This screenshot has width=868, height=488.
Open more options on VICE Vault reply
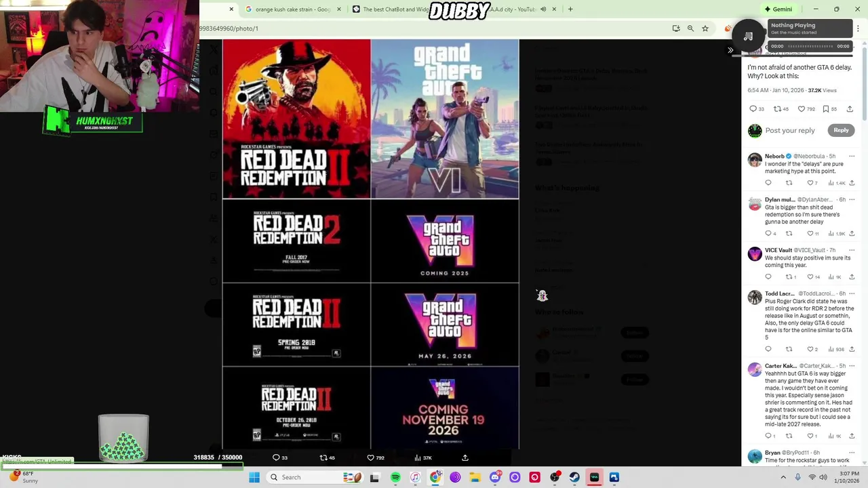tap(852, 250)
